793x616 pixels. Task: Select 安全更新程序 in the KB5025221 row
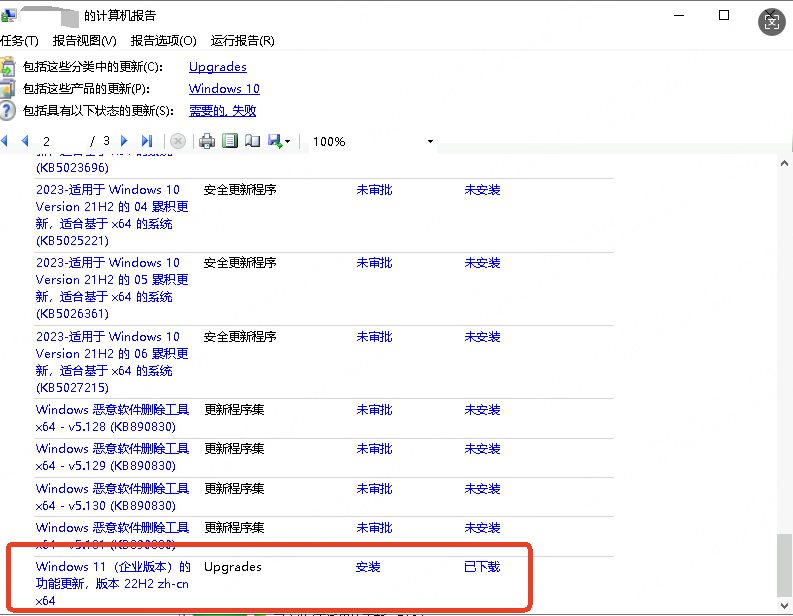pyautogui.click(x=240, y=190)
